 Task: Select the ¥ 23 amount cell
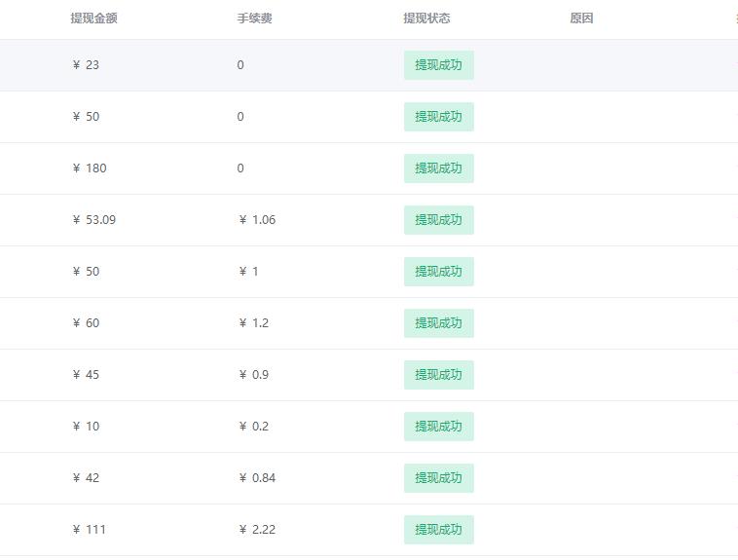[x=86, y=65]
